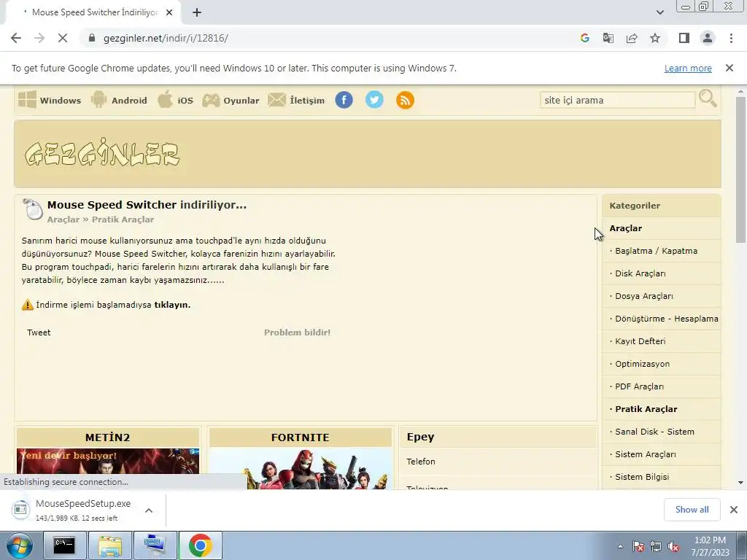This screenshot has width=747, height=560.
Task: Go back using the browser back arrow
Action: point(16,38)
